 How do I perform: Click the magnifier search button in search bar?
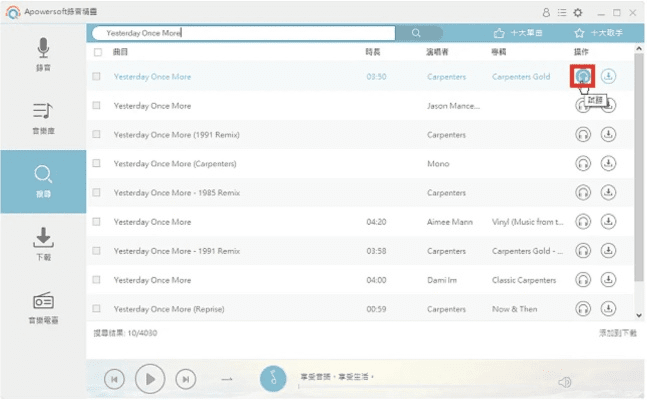click(416, 33)
